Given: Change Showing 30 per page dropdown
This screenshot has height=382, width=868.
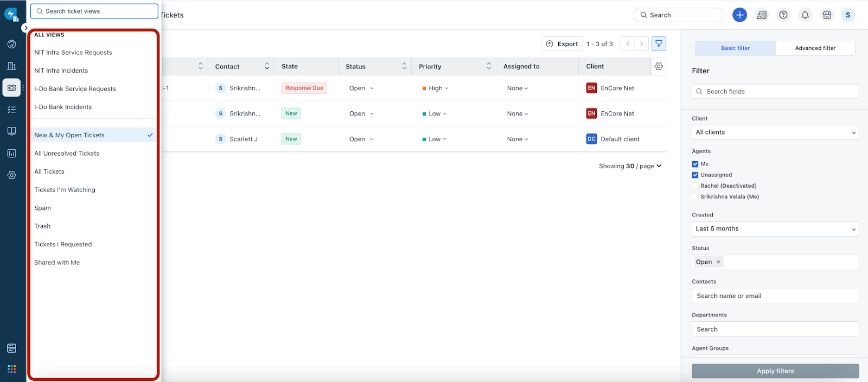Looking at the screenshot, I should point(630,166).
